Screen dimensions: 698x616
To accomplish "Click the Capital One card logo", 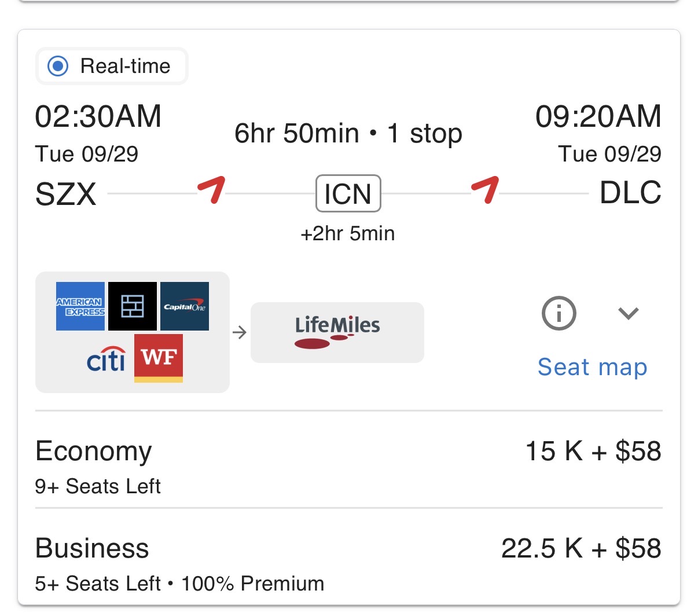I will click(185, 306).
